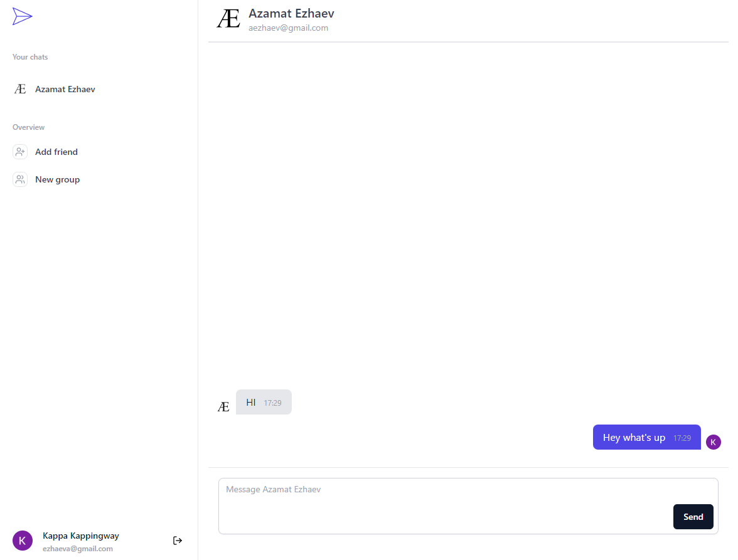Click the New group sidebar label
The width and height of the screenshot is (738, 560).
(x=58, y=179)
